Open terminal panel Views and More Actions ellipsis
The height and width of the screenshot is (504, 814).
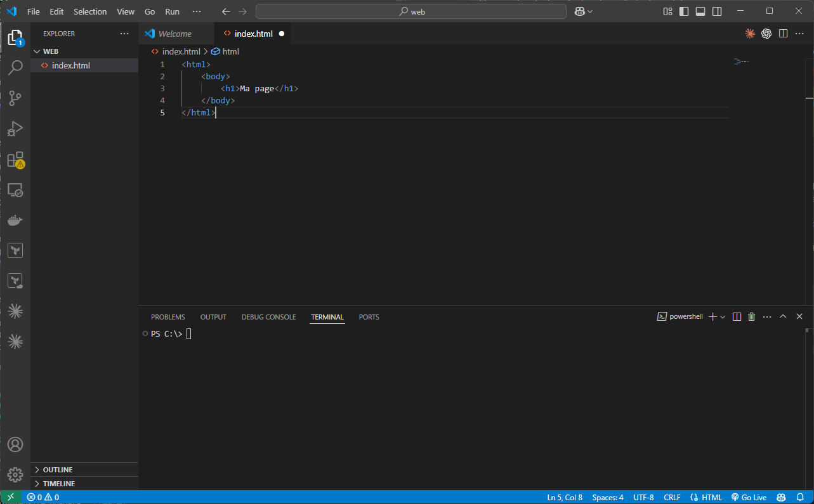pos(767,316)
